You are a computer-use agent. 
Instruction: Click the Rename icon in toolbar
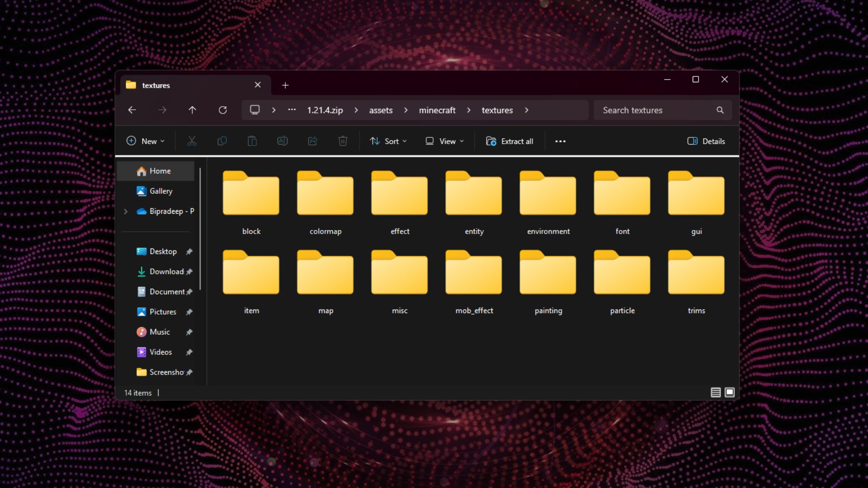pos(282,141)
